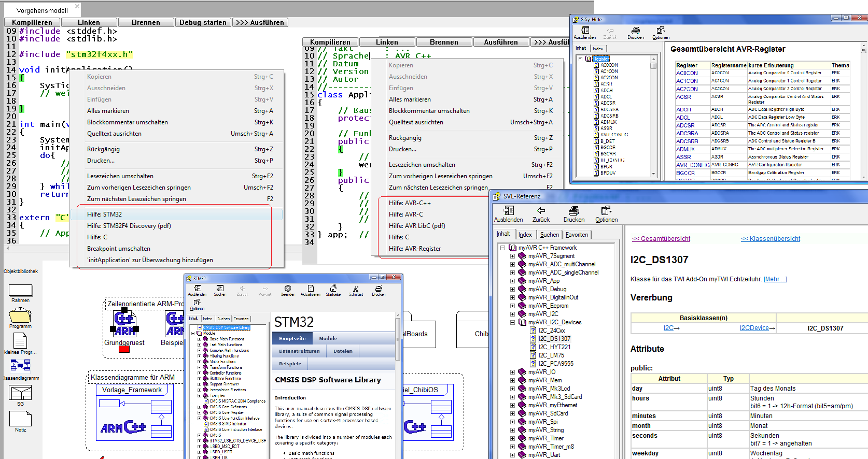The width and height of the screenshot is (868, 459).
Task: Switch to the Favoriten tab in SVL-Referenz
Action: pyautogui.click(x=577, y=235)
